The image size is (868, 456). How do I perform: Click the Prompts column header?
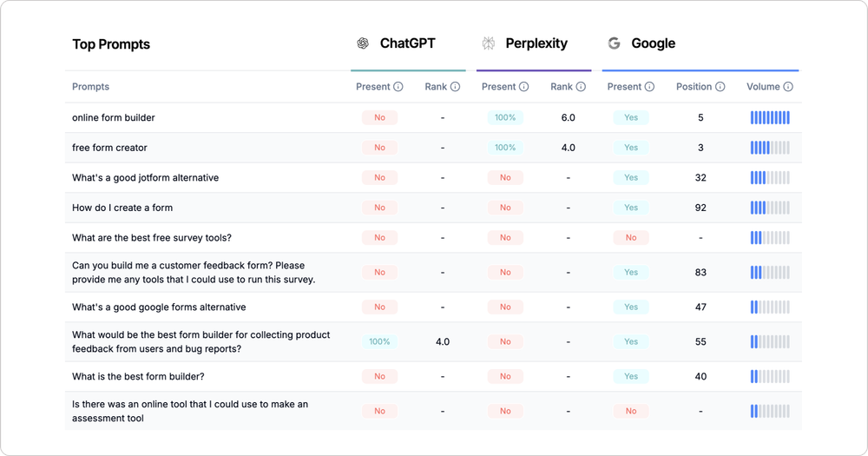click(x=90, y=87)
